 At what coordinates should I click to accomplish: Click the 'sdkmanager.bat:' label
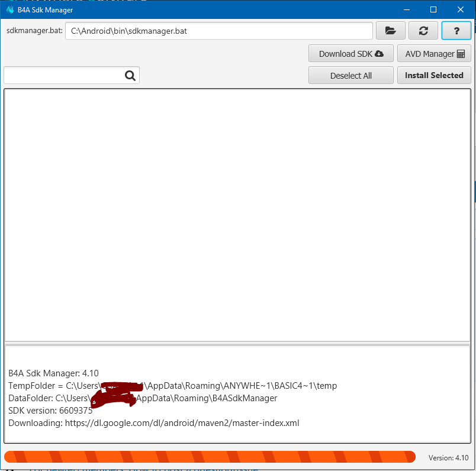click(34, 30)
